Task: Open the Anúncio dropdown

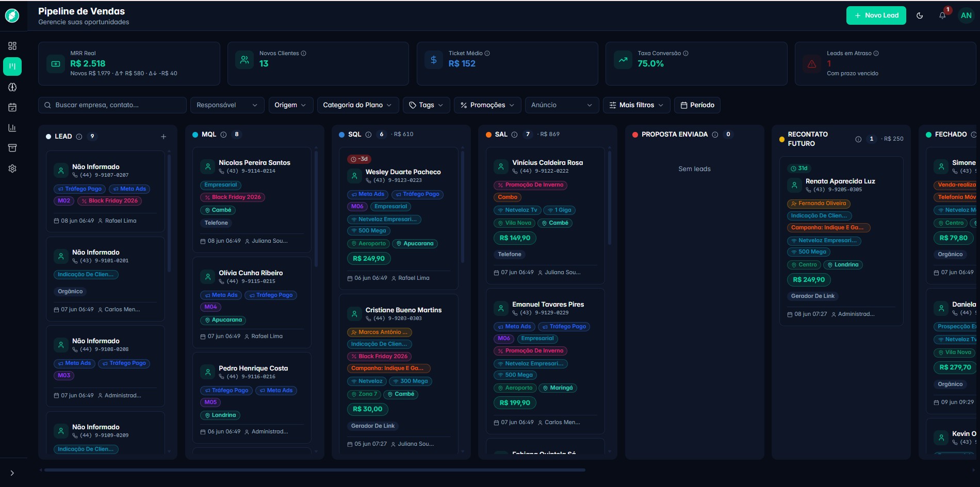Action: pos(562,105)
